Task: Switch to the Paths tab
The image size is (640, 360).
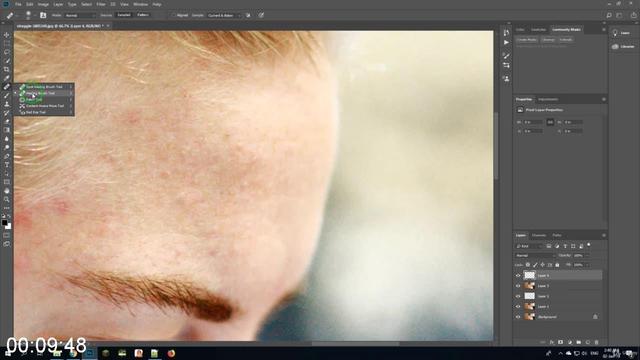Action: (x=557, y=235)
